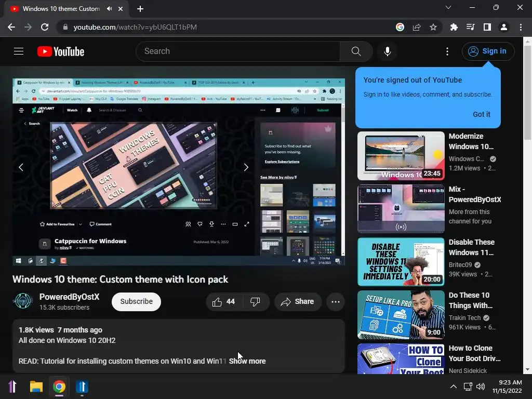The height and width of the screenshot is (399, 532).
Task: Focus the YouTube Search field
Action: pos(237,51)
